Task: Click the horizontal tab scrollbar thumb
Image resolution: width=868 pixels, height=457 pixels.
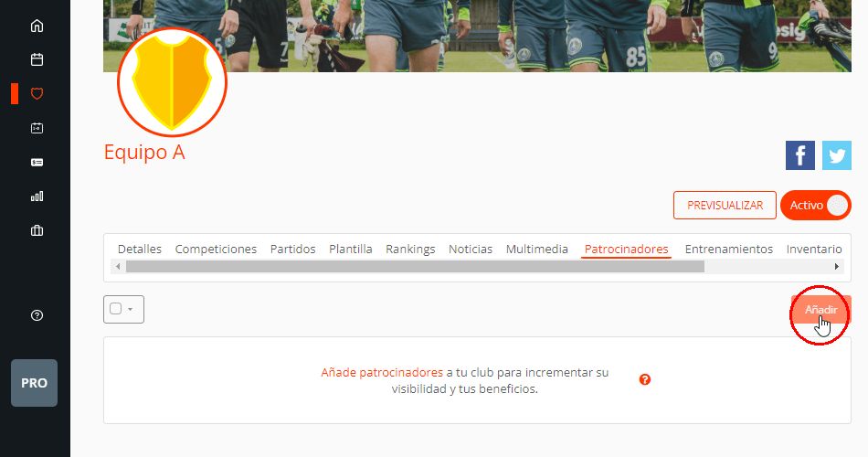Action: click(x=415, y=267)
